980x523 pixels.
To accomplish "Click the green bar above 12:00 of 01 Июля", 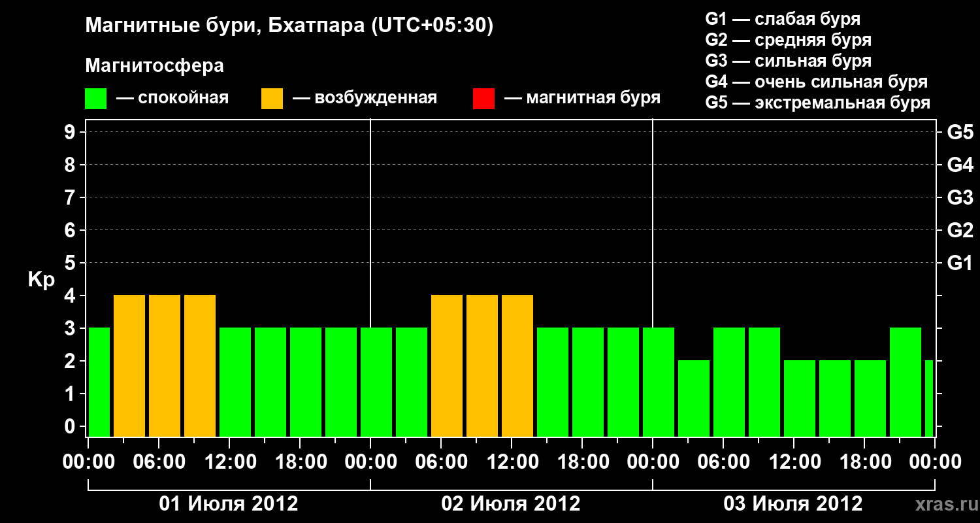I will pos(235,382).
